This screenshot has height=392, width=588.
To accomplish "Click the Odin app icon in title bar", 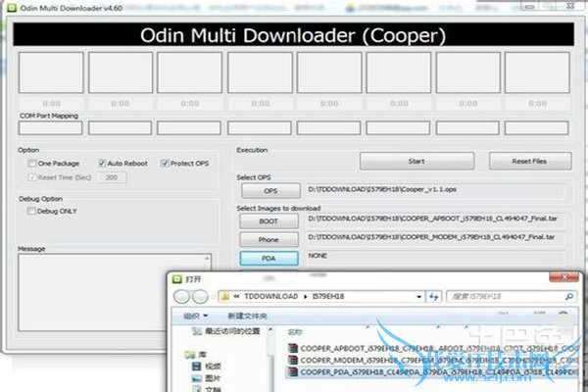I will 11,8.
